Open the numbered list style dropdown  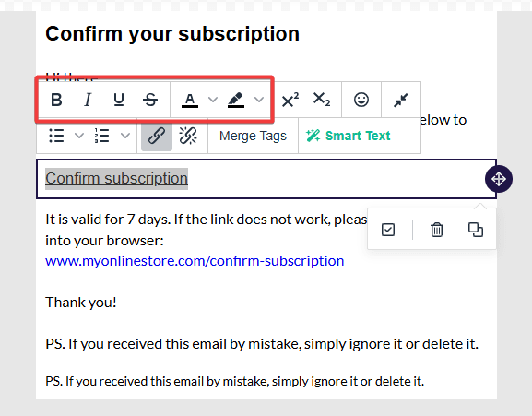click(x=125, y=136)
